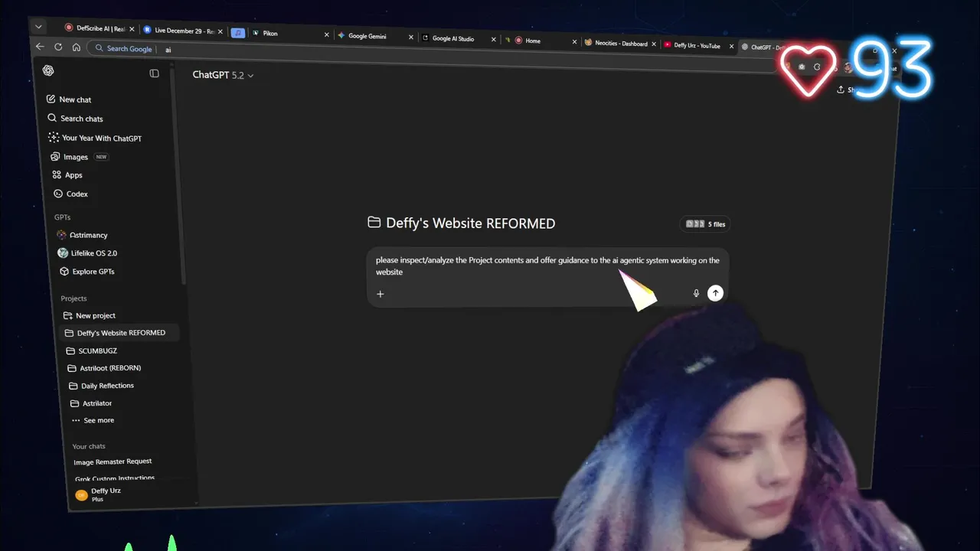
Task: Click into the message composer text
Action: tap(547, 266)
